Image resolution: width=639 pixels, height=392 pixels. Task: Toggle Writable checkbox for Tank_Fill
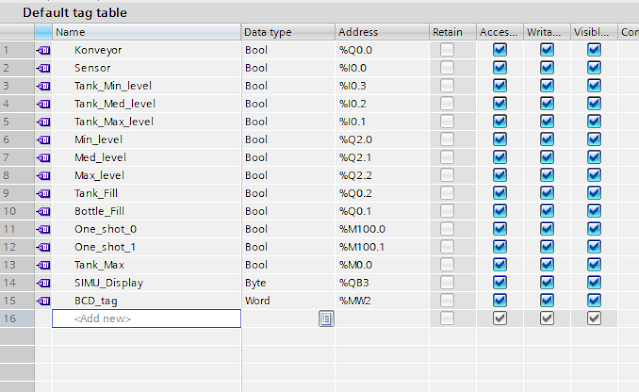pos(547,194)
